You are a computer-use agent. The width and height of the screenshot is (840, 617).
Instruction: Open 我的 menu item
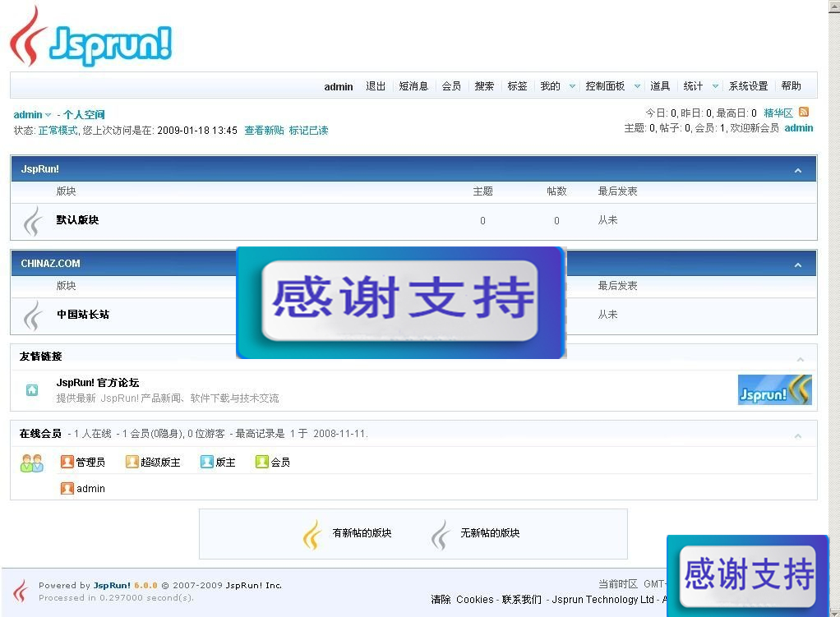pos(550,86)
